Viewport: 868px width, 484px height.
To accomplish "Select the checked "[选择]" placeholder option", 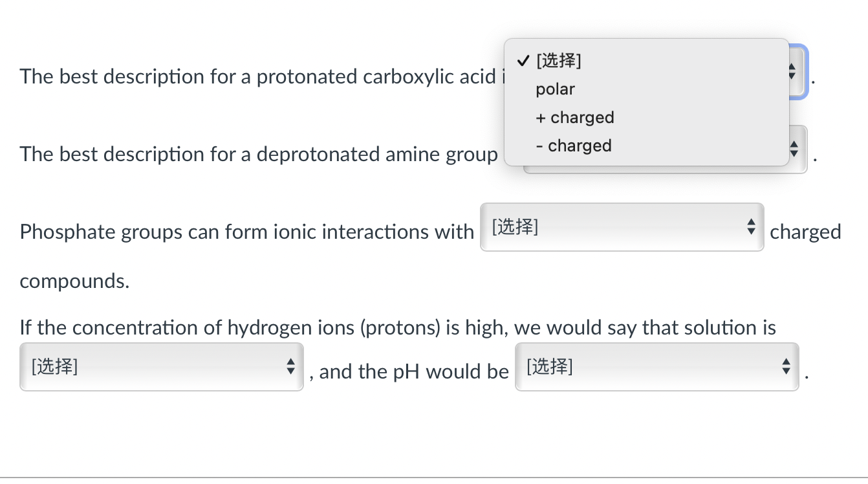I will [559, 61].
